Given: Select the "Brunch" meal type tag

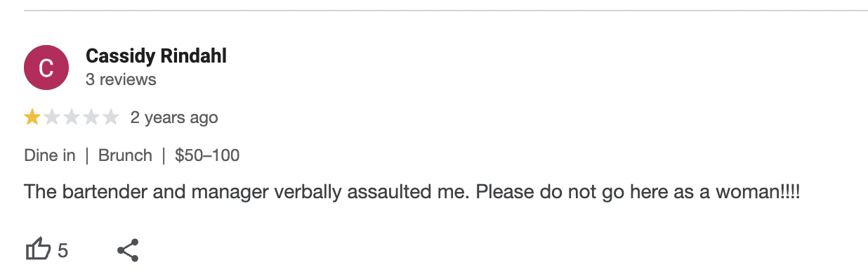Looking at the screenshot, I should coord(125,155).
